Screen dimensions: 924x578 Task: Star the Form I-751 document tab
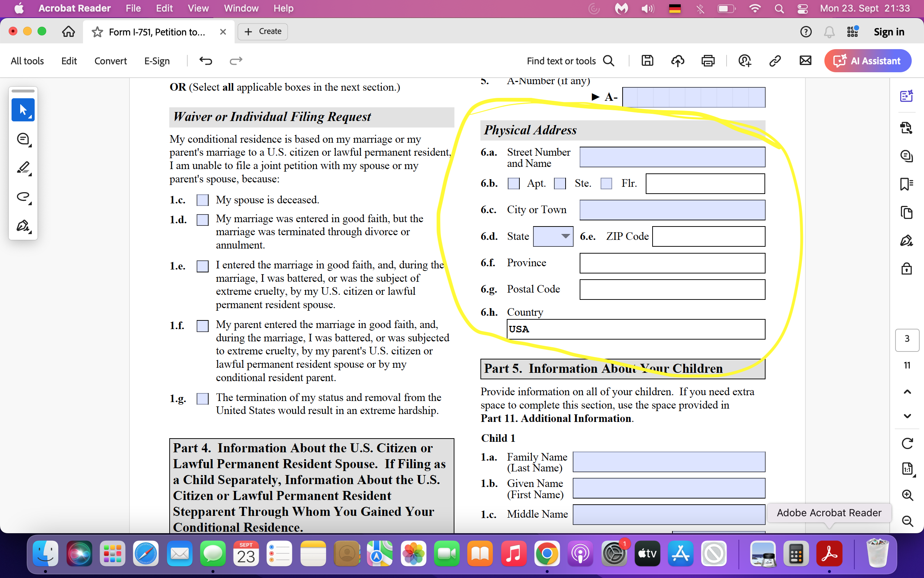97,32
